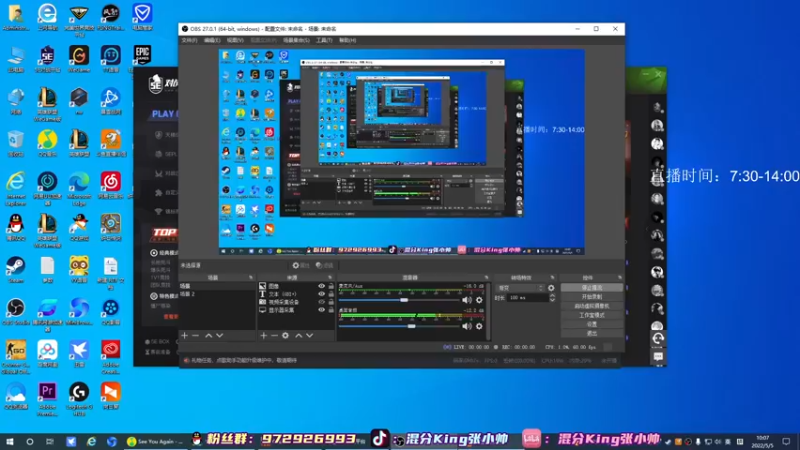Open the 编辑(E) menu in OBS

click(x=212, y=40)
